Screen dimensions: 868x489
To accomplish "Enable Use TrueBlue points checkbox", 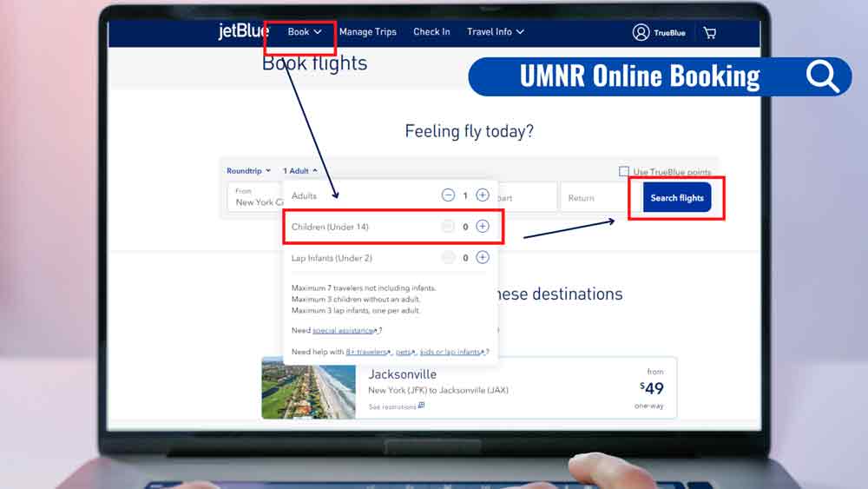I will tap(624, 172).
